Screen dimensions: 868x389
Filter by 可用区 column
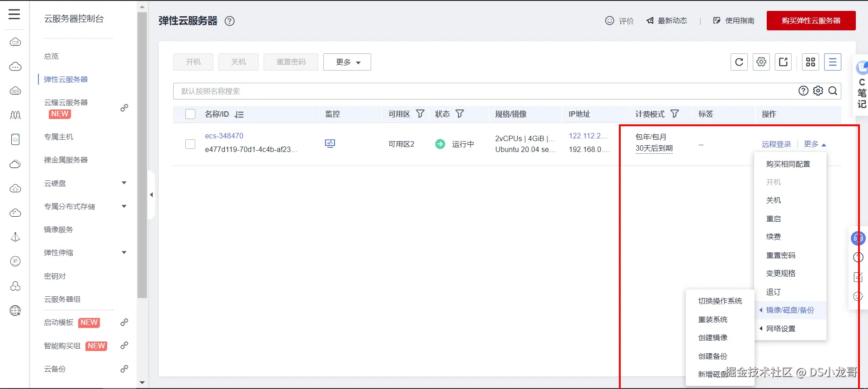click(420, 114)
